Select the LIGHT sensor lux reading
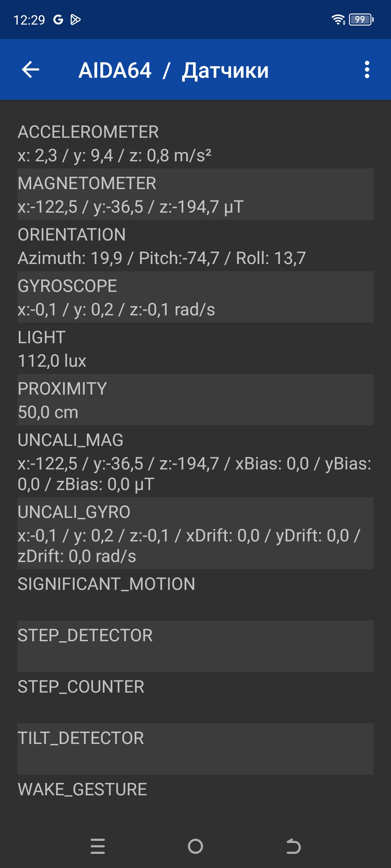Image resolution: width=391 pixels, height=868 pixels. (x=195, y=349)
